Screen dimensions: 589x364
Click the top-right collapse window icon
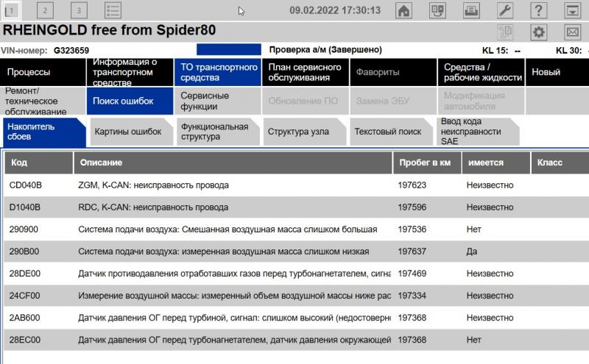tap(573, 10)
